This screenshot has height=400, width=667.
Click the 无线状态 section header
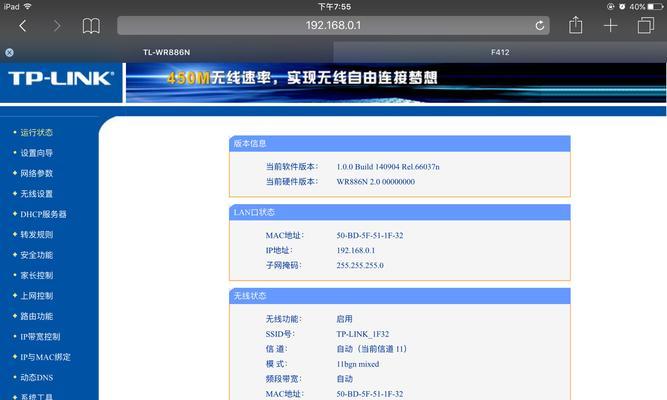[x=399, y=296]
